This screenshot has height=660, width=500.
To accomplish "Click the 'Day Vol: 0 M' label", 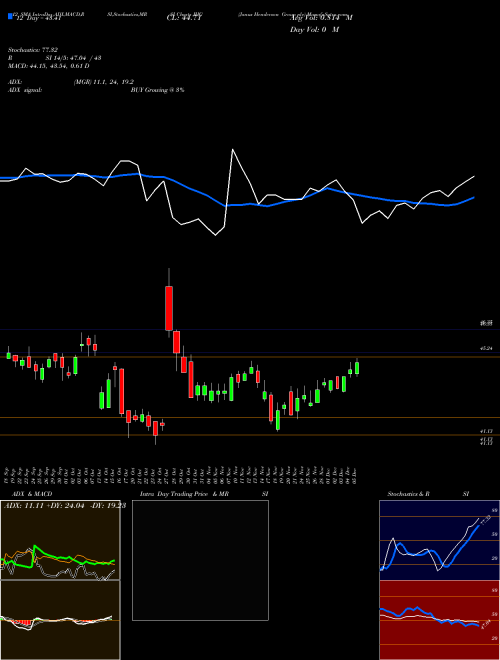I will (x=314, y=30).
